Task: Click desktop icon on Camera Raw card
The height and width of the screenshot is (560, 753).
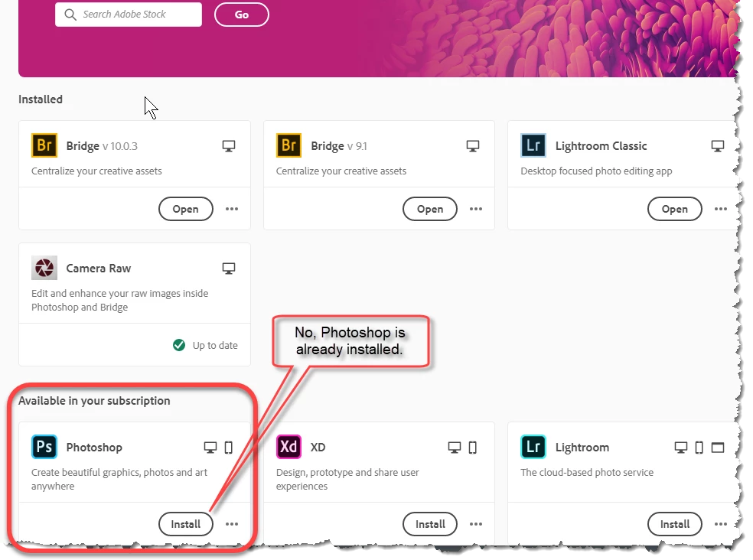Action: (x=229, y=269)
